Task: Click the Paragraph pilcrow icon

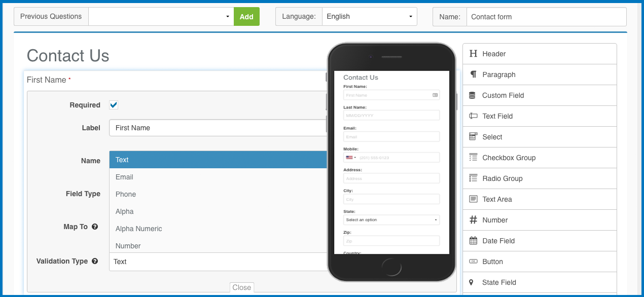Action: point(473,75)
